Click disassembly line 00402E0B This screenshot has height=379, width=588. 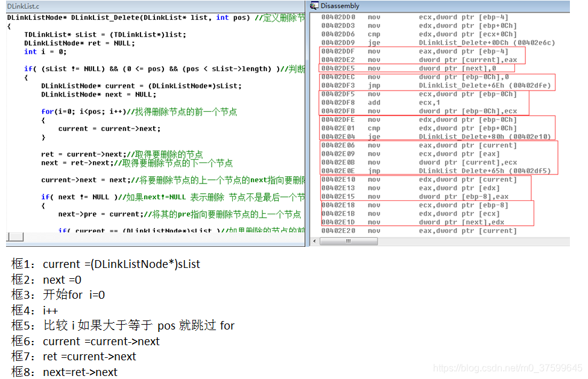click(419, 162)
